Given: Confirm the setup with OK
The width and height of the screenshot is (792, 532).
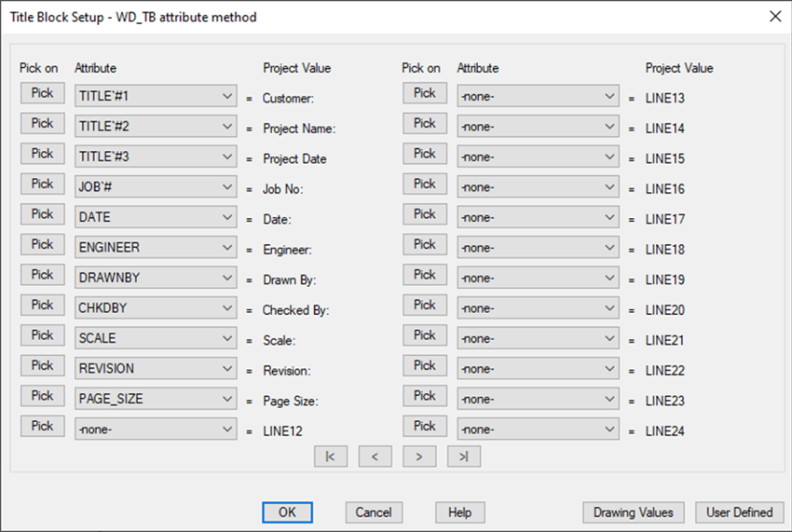Looking at the screenshot, I should [x=287, y=512].
